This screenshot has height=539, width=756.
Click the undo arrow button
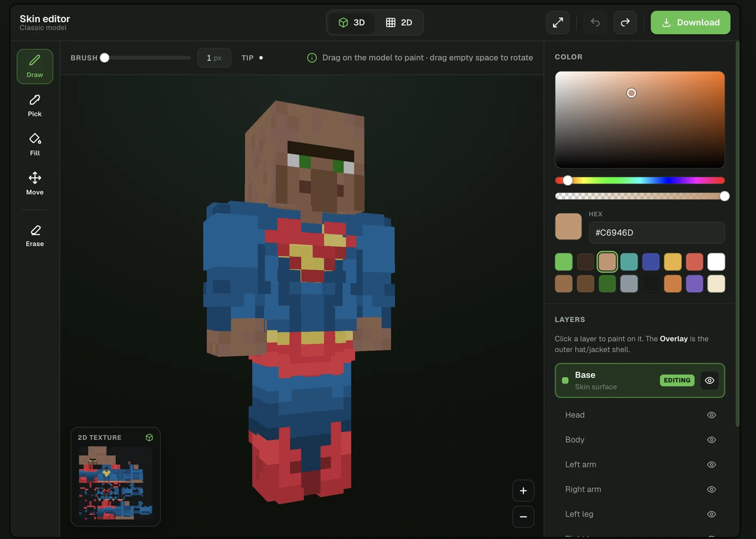(x=595, y=23)
